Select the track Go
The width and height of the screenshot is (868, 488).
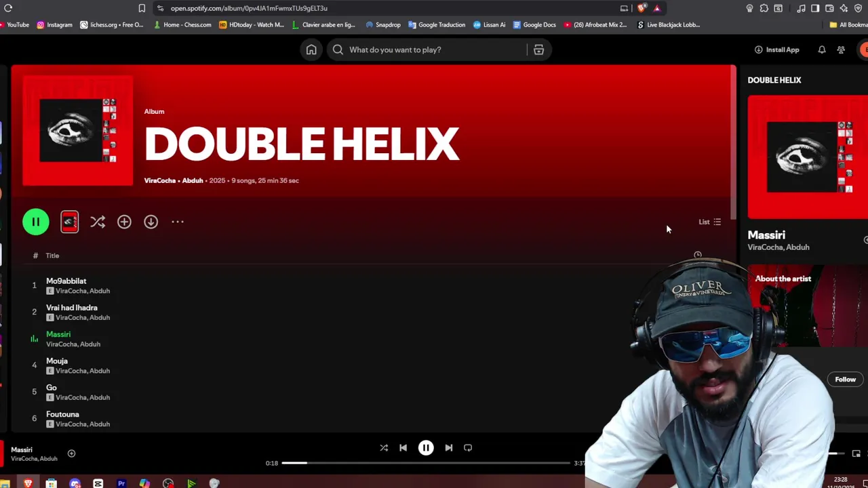(52, 388)
